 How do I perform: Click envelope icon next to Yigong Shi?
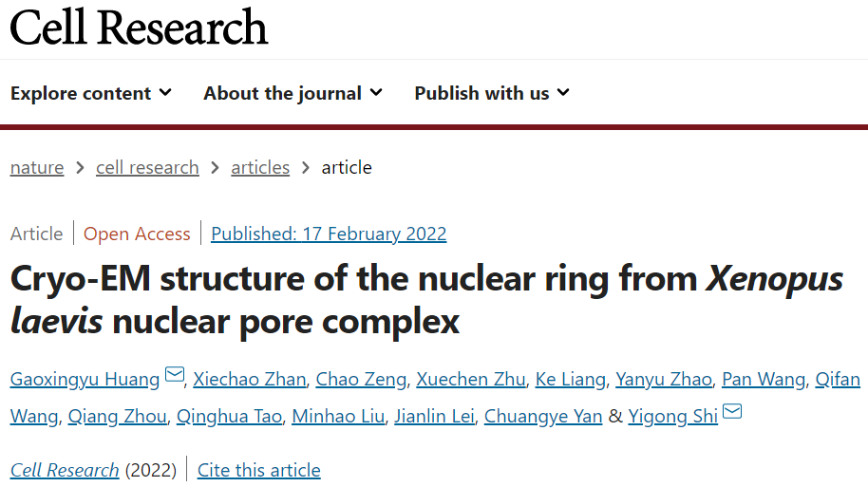pos(732,412)
